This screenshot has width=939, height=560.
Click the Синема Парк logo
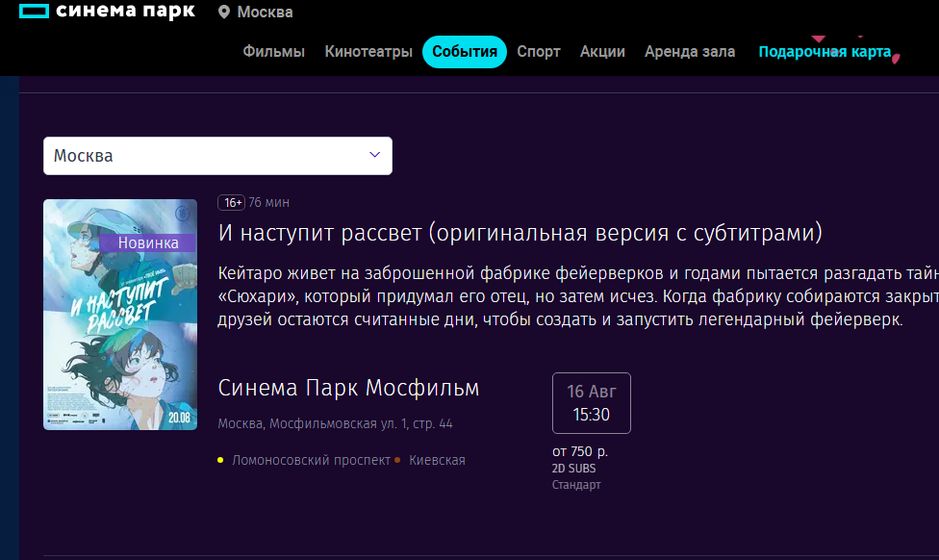coord(107,11)
